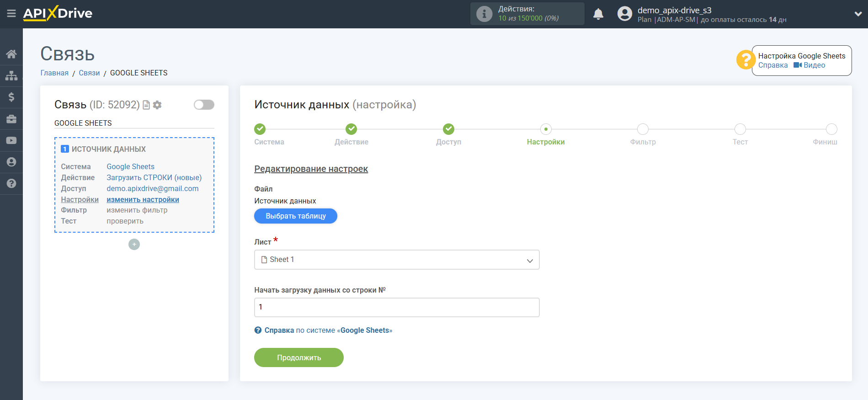Viewport: 868px width, 400px height.
Task: Open Справка link in help box
Action: point(773,65)
